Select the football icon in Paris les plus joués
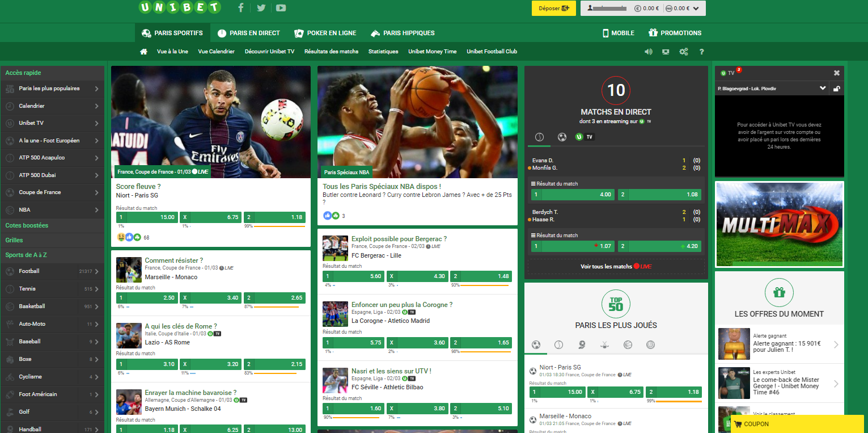Screen dimensions: 868x433 (x=536, y=344)
